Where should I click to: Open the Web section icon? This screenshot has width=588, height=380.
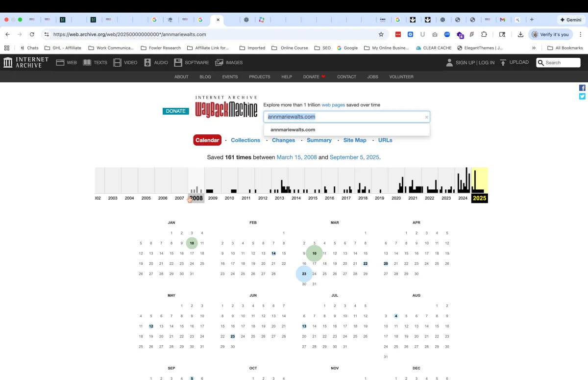60,62
